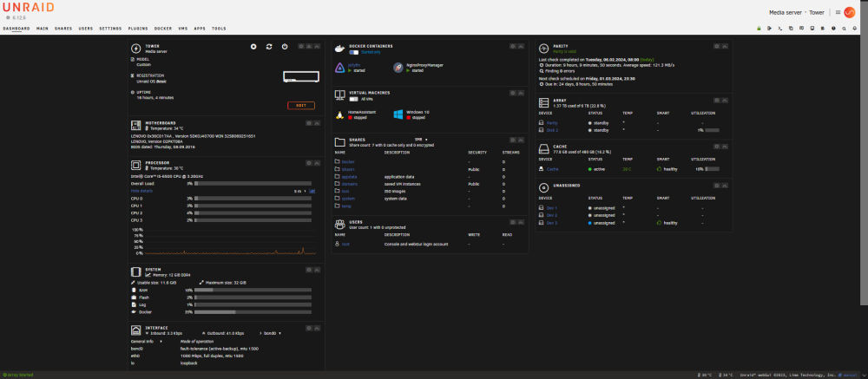
Task: Open the NginxProxyManager container icon
Action: pos(398,68)
